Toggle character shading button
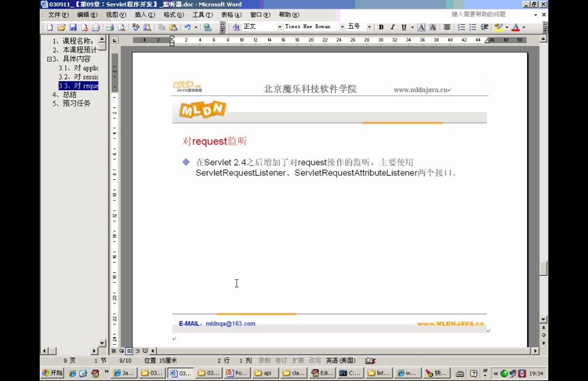The height and width of the screenshot is (381, 588). [433, 27]
